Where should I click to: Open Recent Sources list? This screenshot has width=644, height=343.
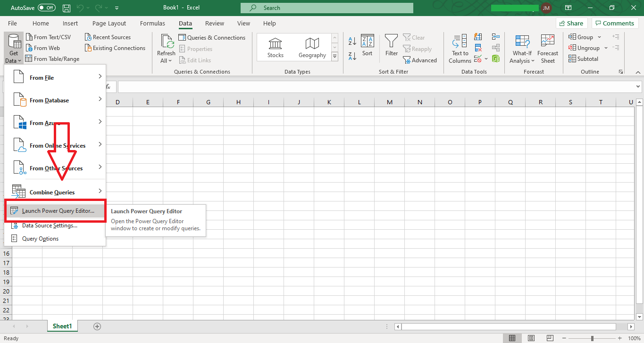pyautogui.click(x=108, y=37)
